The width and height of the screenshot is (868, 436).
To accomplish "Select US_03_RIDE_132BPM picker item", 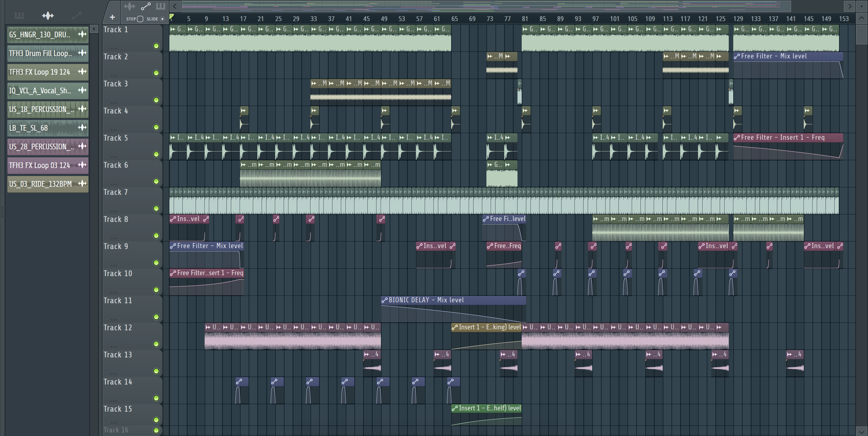I will pyautogui.click(x=48, y=184).
